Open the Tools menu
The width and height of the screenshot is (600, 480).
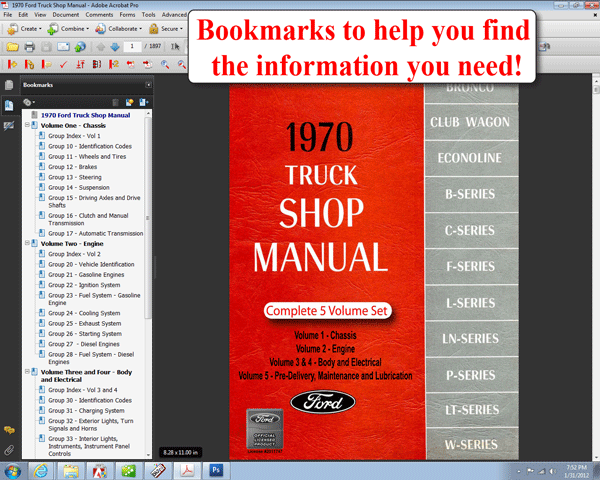pyautogui.click(x=148, y=15)
